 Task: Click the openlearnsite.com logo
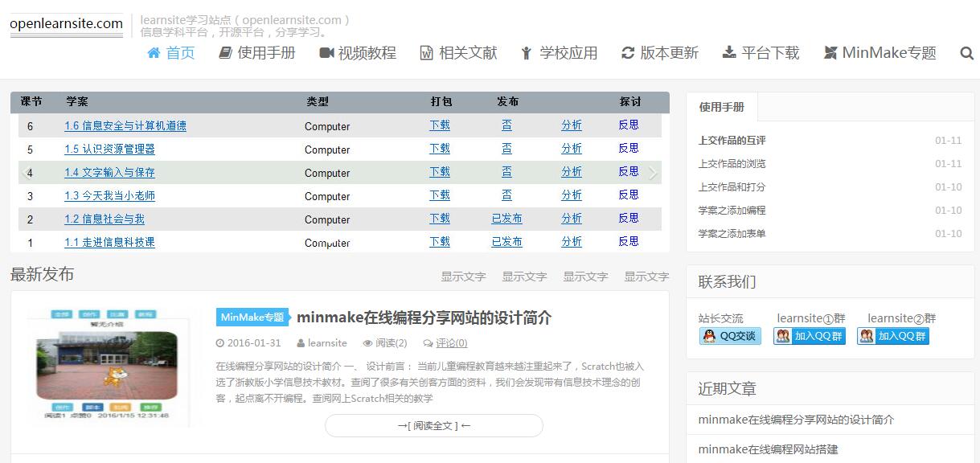point(67,24)
